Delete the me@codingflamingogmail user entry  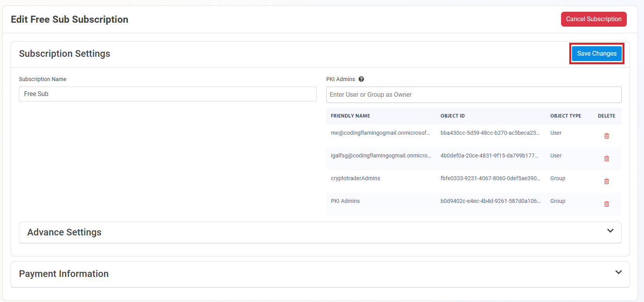click(606, 136)
